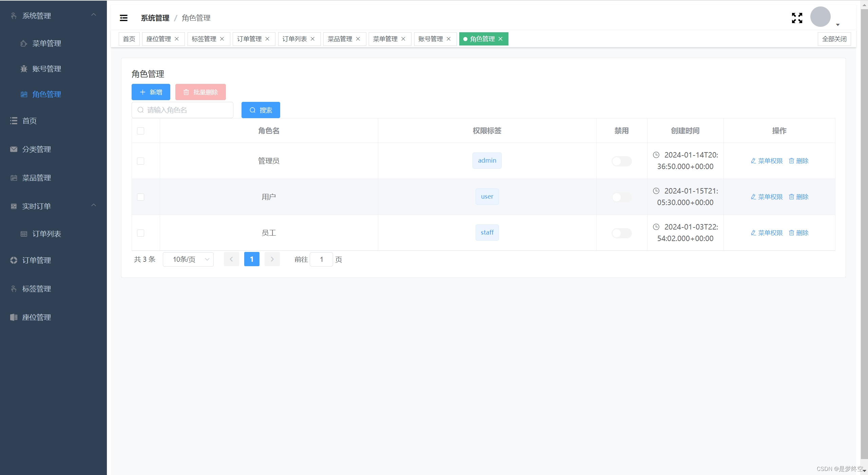Screen dimensions: 868x475
Task: Close the 账号管理 tab
Action: tap(448, 39)
